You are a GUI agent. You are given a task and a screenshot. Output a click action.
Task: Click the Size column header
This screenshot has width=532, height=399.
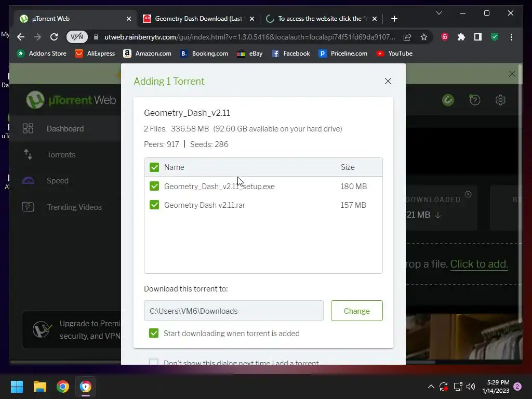(x=348, y=167)
